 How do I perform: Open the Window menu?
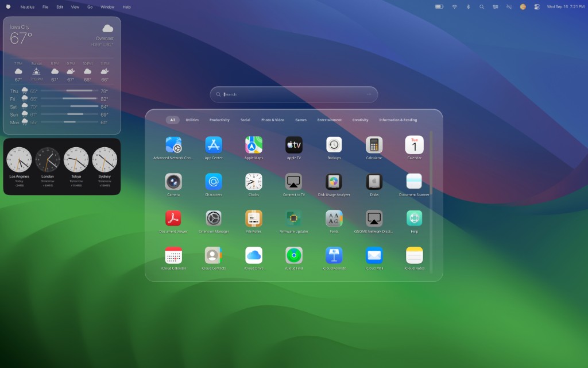pos(107,7)
